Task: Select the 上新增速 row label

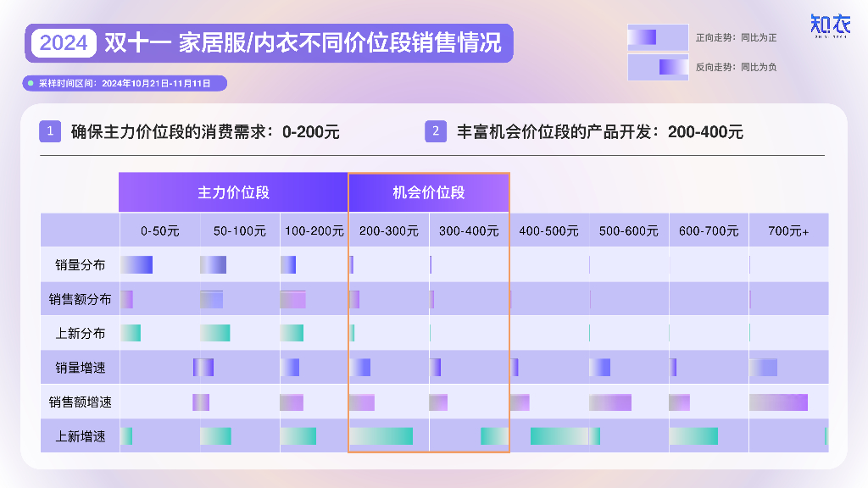Action: click(x=81, y=436)
